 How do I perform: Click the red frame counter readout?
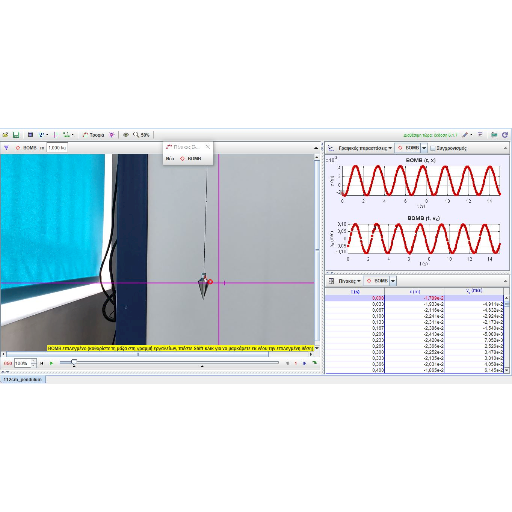pyautogui.click(x=7, y=363)
